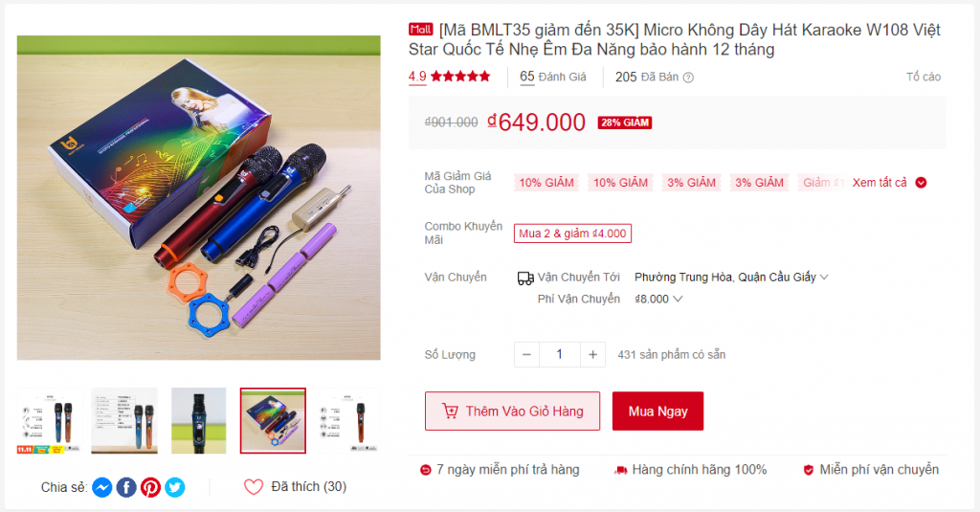
Task: Share product on Facebook
Action: click(126, 487)
